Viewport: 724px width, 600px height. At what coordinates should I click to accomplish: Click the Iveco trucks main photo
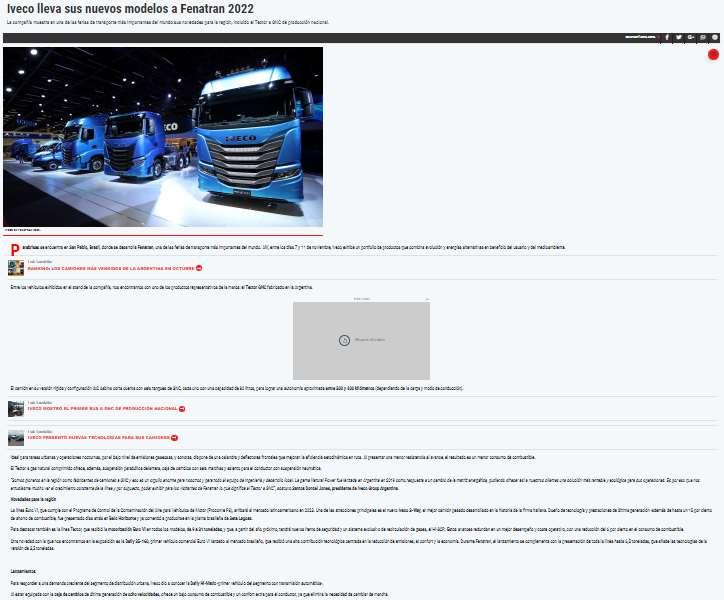pos(163,137)
